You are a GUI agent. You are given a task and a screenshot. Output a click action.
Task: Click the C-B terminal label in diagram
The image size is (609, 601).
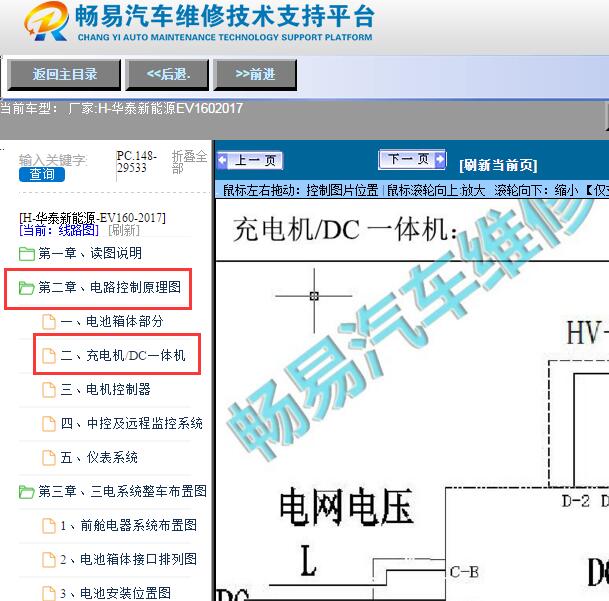click(465, 572)
